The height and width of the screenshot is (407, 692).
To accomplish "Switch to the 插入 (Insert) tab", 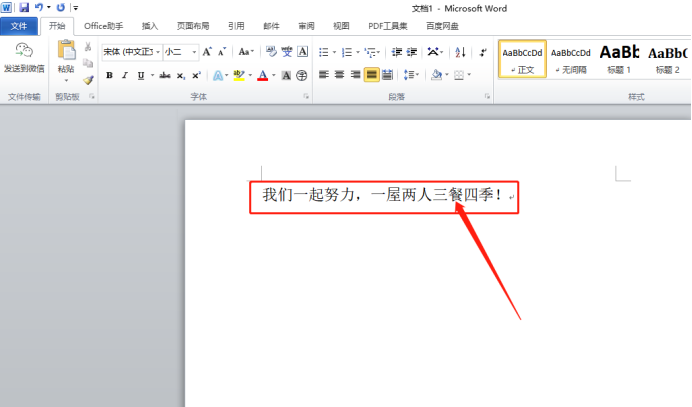I will (150, 26).
